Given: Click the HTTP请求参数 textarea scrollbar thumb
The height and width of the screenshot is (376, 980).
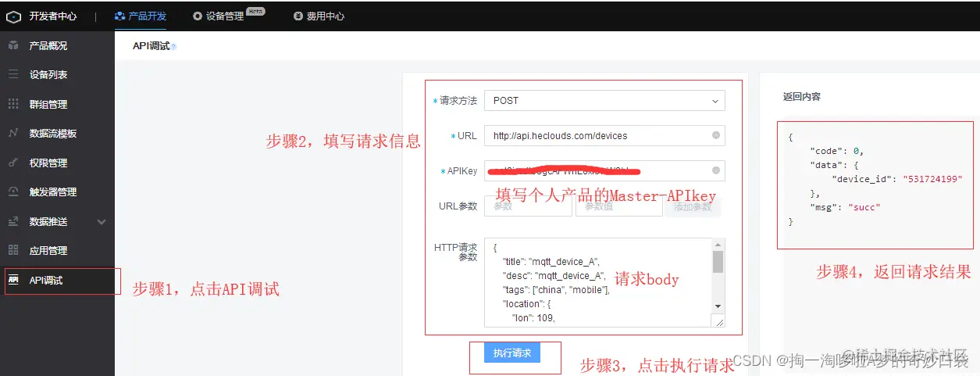Looking at the screenshot, I should click(x=718, y=262).
